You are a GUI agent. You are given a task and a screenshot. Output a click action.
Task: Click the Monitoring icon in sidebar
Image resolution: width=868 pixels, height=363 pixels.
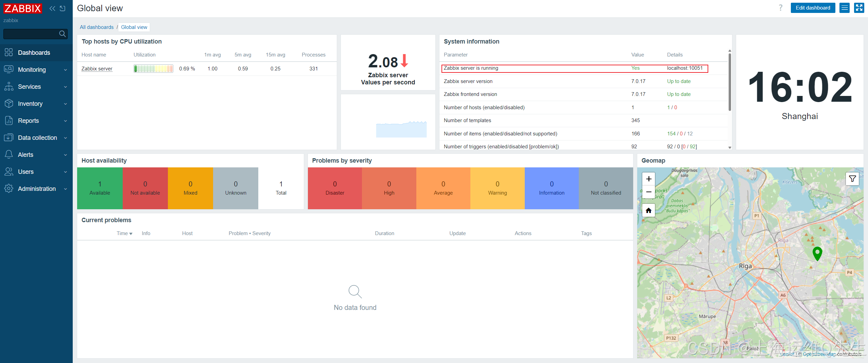[x=9, y=69]
